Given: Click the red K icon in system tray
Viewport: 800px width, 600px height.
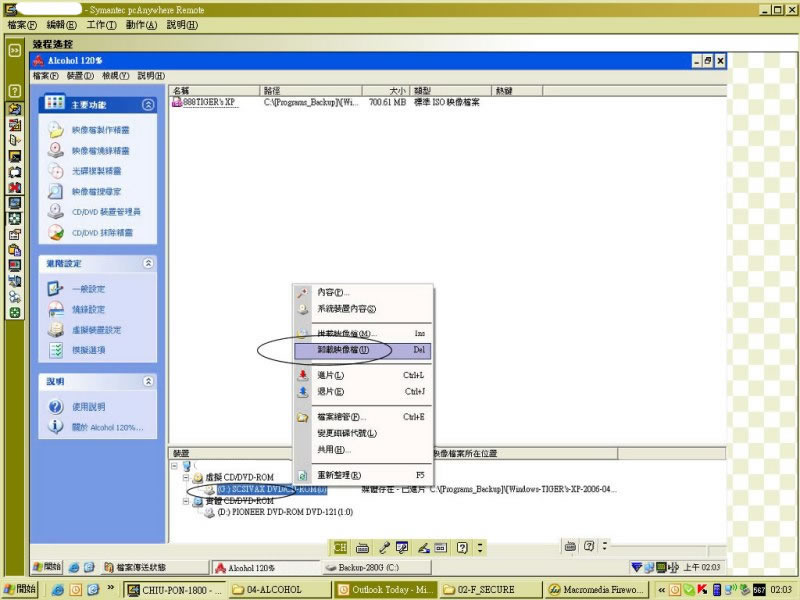Looking at the screenshot, I should click(x=702, y=589).
